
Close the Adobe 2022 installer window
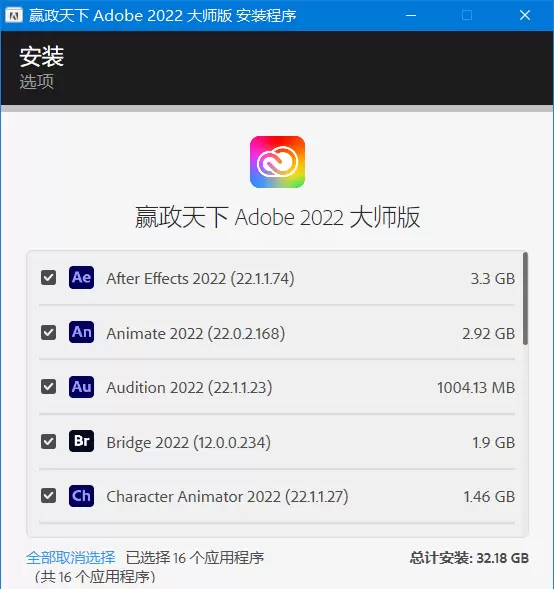pyautogui.click(x=525, y=15)
